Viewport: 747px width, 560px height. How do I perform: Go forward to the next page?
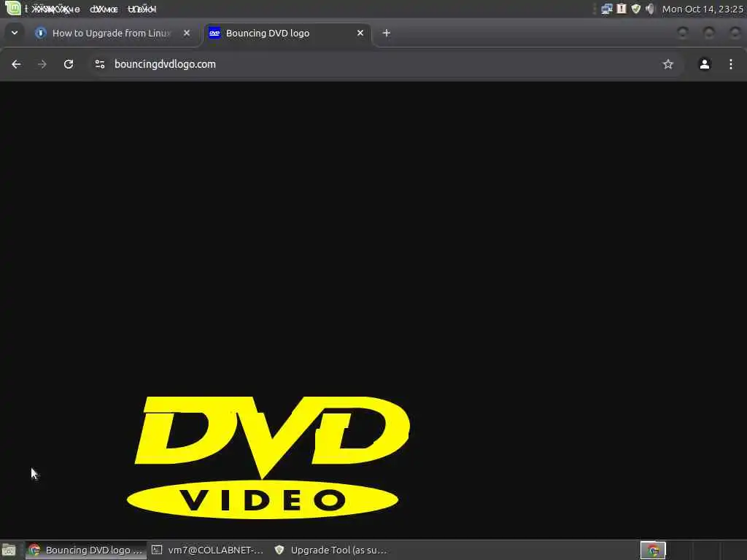[42, 64]
